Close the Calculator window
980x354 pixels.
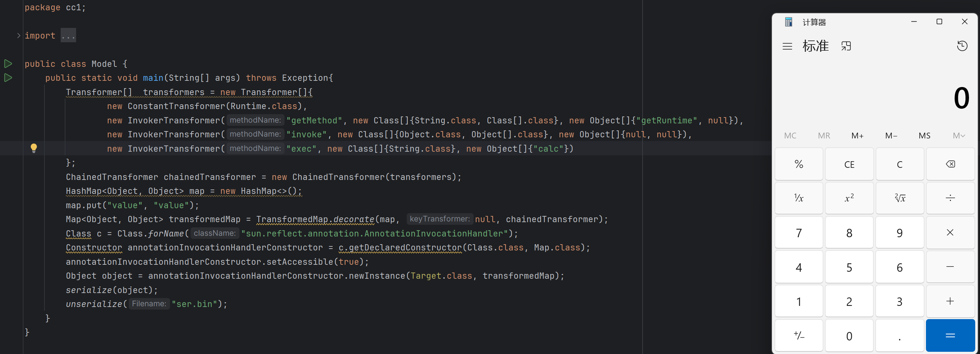pos(965,22)
